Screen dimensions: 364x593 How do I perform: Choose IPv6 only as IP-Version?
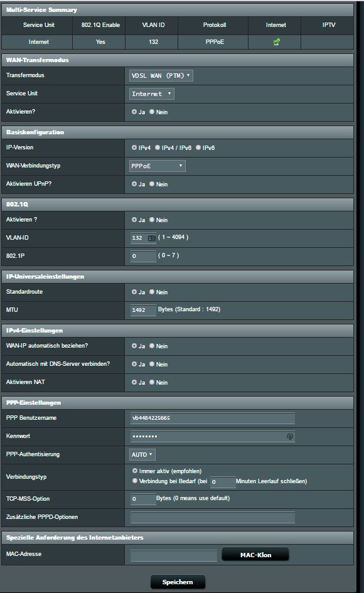[198, 147]
